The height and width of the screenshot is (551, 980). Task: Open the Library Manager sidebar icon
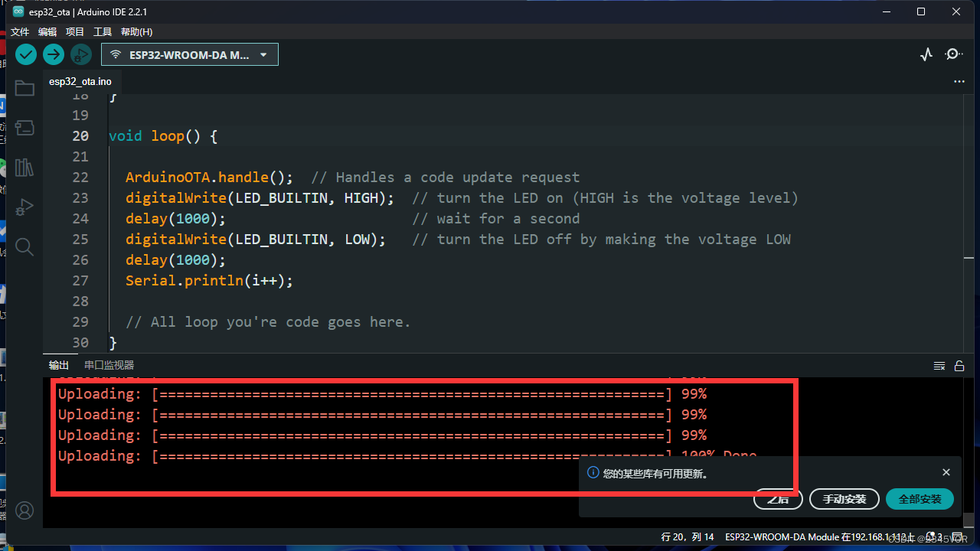[x=24, y=168]
